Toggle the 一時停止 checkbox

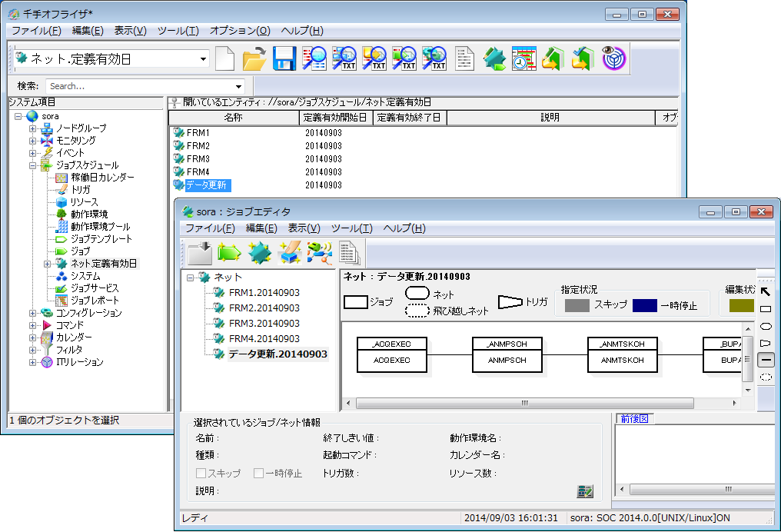click(x=258, y=474)
